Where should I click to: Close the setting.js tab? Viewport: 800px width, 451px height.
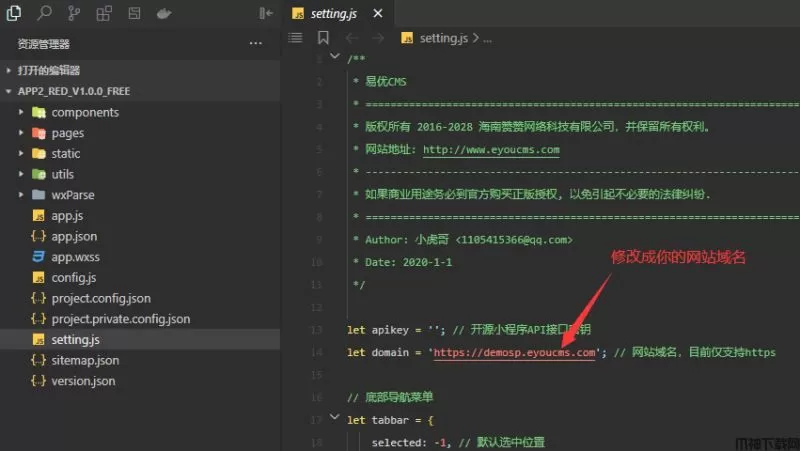pos(375,13)
